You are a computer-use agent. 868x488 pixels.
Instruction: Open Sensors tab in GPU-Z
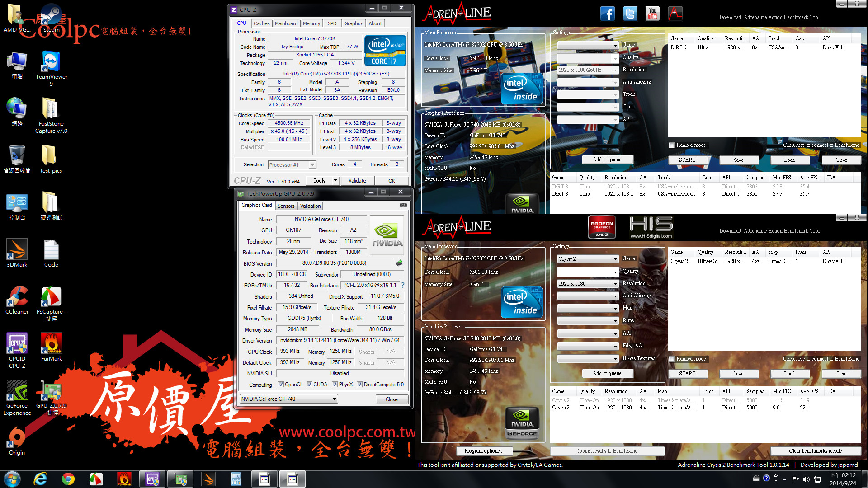click(x=286, y=206)
